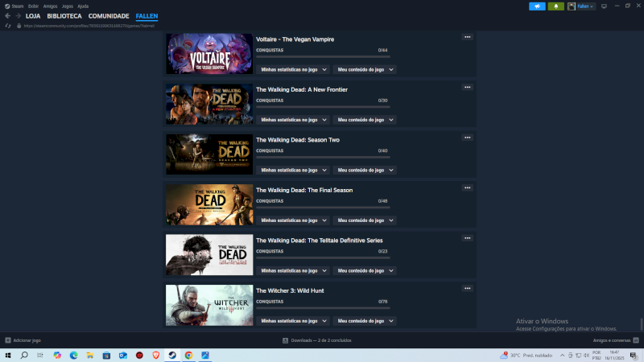This screenshot has height=362, width=644.
Task: Click the page reload icon
Action: tap(8, 26)
